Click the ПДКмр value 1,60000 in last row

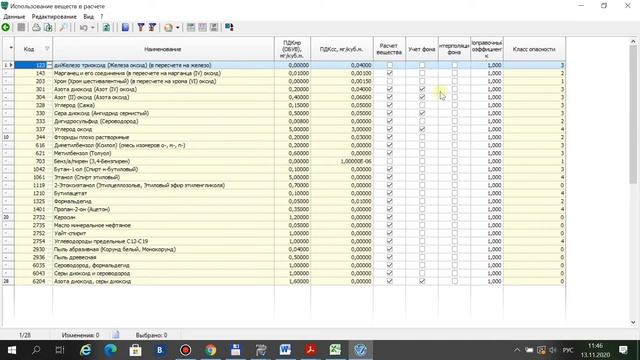point(292,281)
